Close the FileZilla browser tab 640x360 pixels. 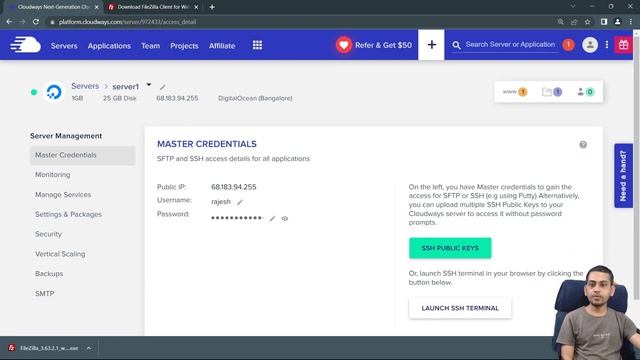click(196, 7)
